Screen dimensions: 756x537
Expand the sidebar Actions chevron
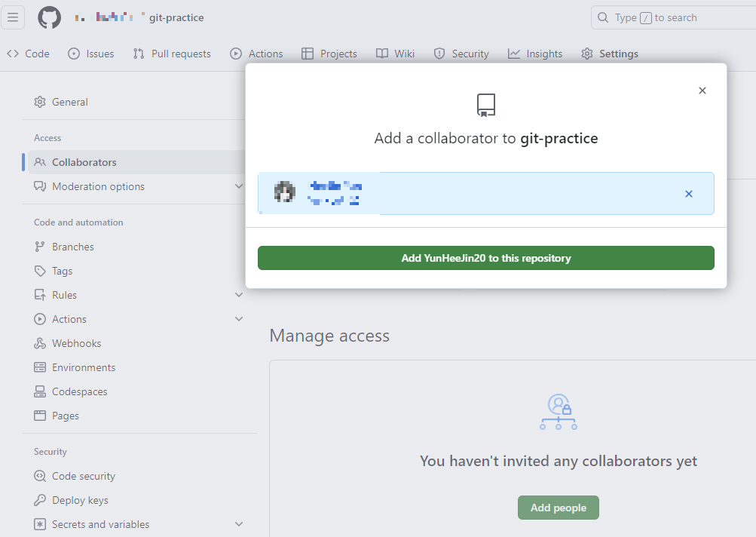pos(239,319)
